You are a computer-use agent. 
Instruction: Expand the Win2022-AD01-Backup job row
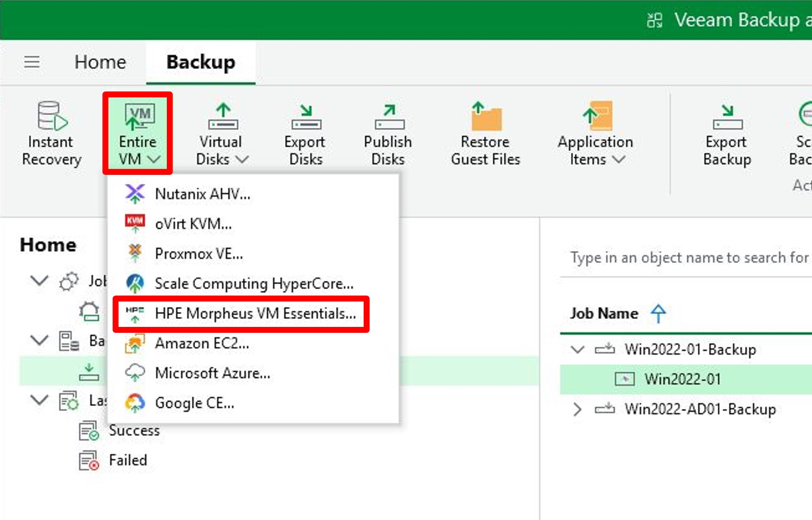(x=577, y=409)
